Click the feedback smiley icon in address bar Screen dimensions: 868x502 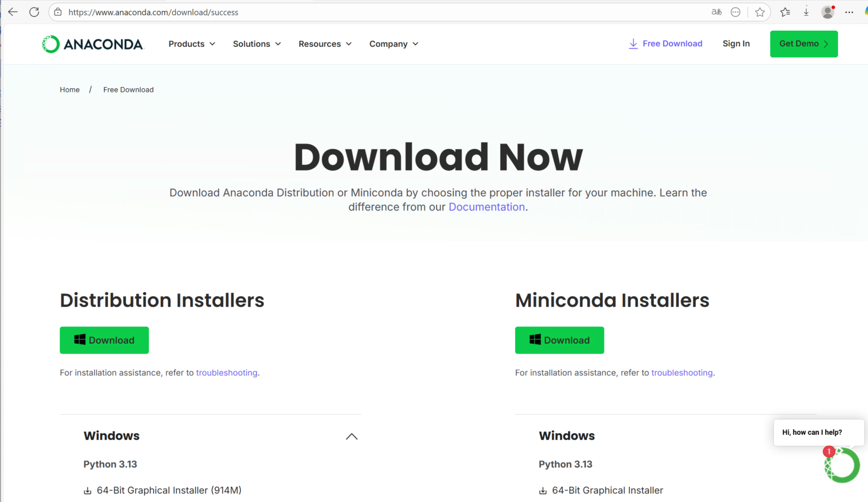click(x=736, y=12)
